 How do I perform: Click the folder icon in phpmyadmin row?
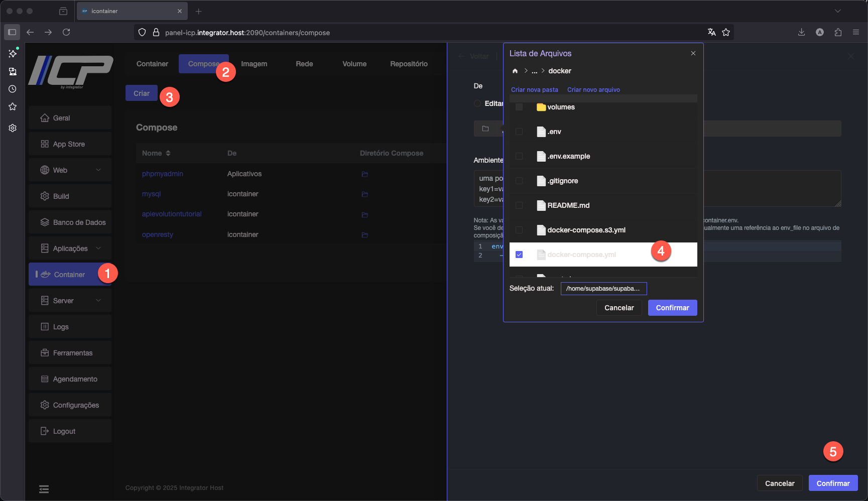pyautogui.click(x=365, y=174)
